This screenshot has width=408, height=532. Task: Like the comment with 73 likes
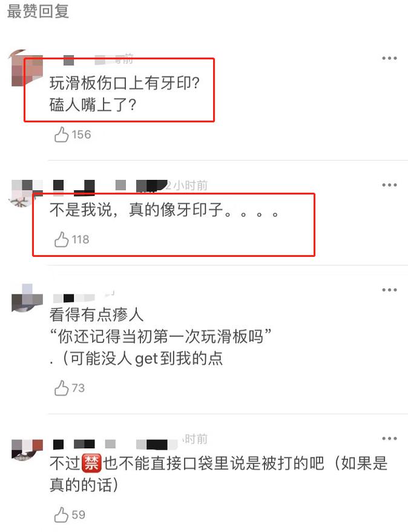61,388
